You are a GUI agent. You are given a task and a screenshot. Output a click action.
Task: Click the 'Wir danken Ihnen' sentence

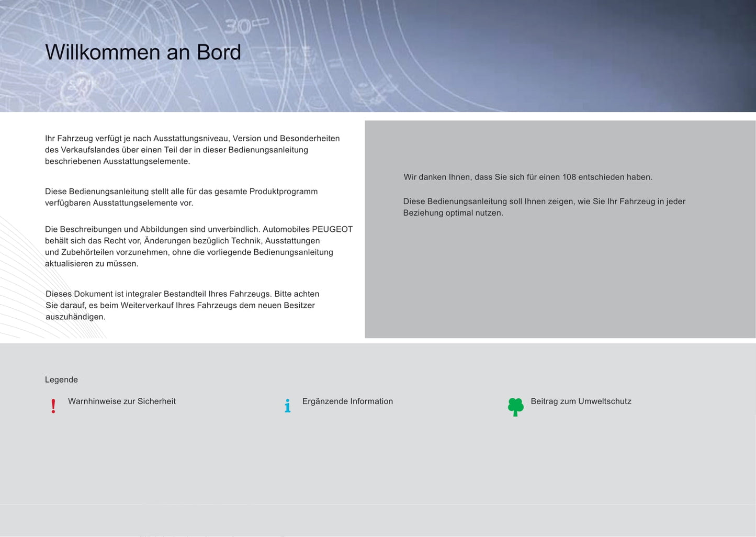(x=527, y=177)
